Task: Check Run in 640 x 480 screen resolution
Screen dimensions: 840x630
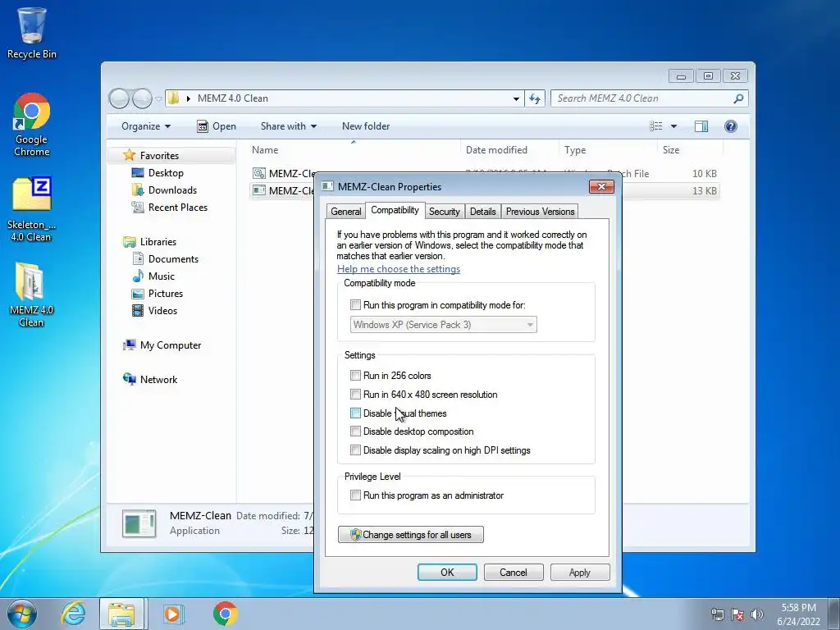Action: [355, 395]
